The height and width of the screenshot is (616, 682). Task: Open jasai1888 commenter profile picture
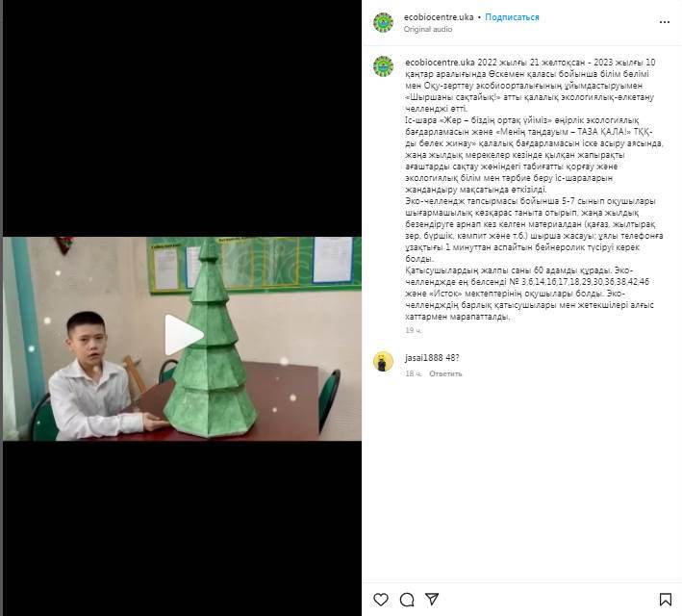(383, 362)
